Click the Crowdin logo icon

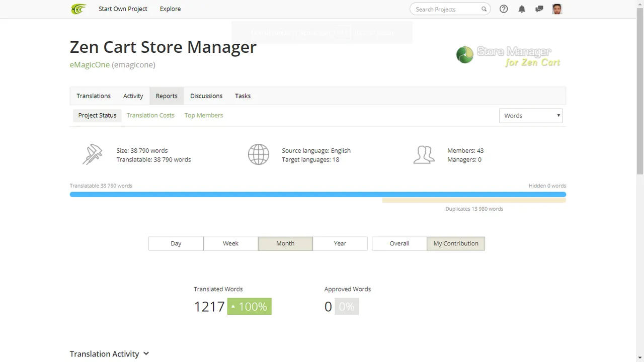pyautogui.click(x=78, y=9)
